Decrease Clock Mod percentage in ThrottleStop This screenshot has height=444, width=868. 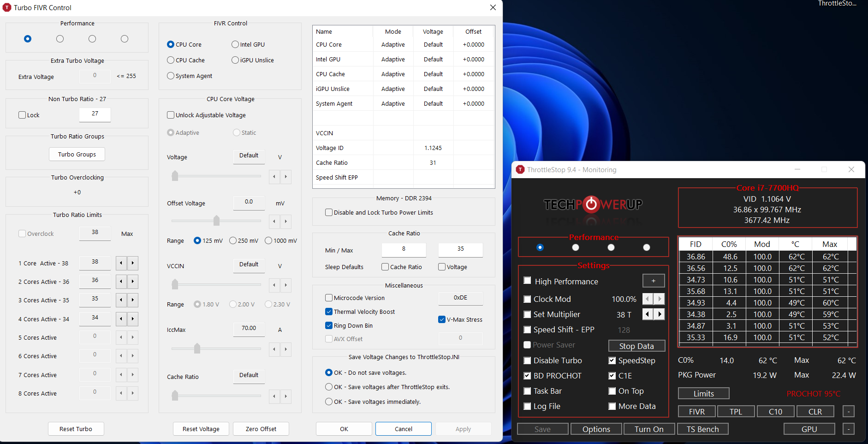point(648,299)
